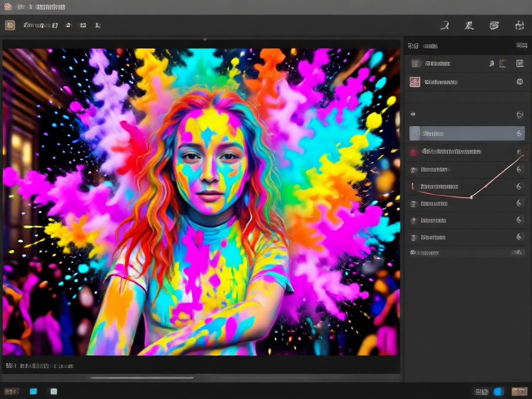This screenshot has width=532, height=399.
Task: Click the status text below the canvas at left
Action: (40, 366)
